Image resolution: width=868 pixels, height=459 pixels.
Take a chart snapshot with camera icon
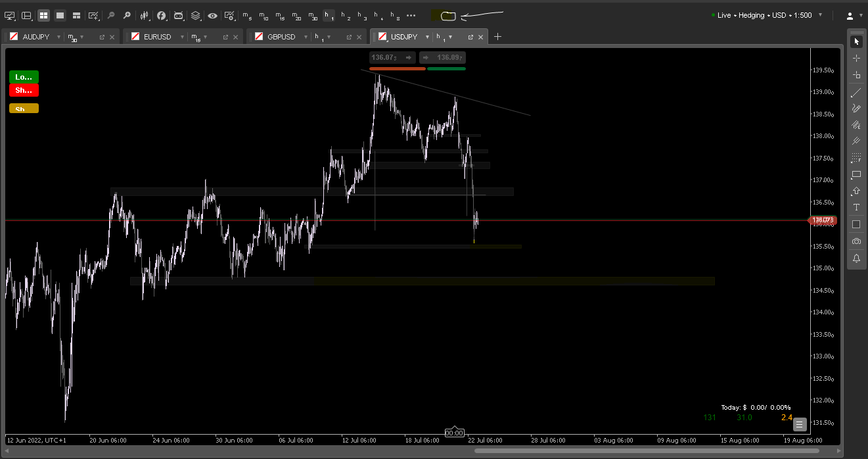pyautogui.click(x=856, y=241)
